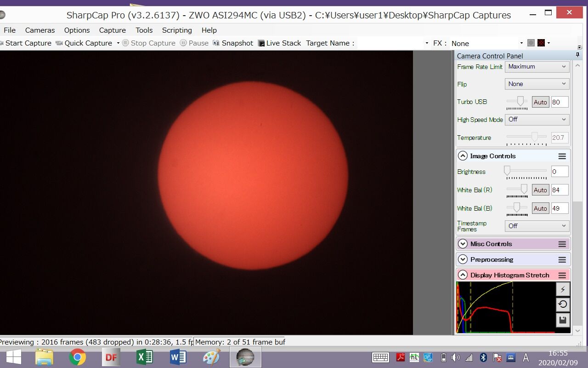Open the Misc Controls hamburger menu
588x368 pixels.
click(562, 244)
